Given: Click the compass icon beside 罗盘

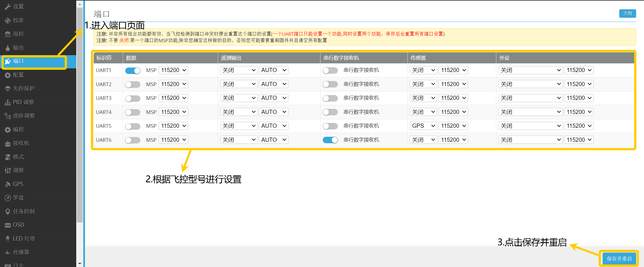Looking at the screenshot, I should (8, 198).
